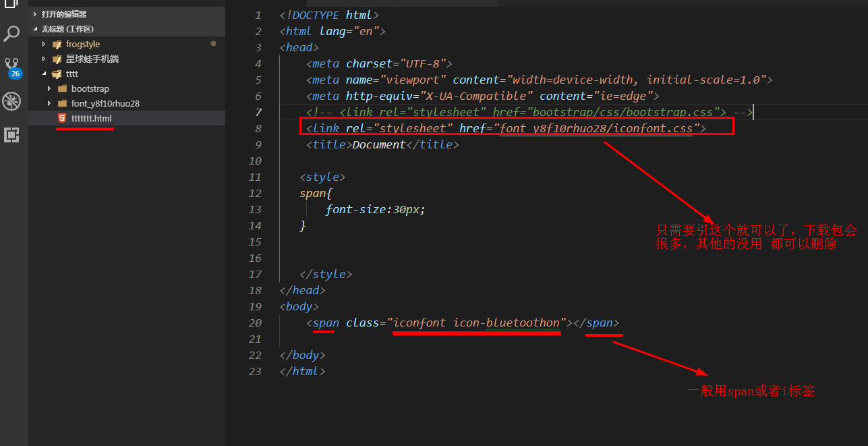Click the opening <style> tag
Viewport: 868px width, 446px height.
[322, 177]
